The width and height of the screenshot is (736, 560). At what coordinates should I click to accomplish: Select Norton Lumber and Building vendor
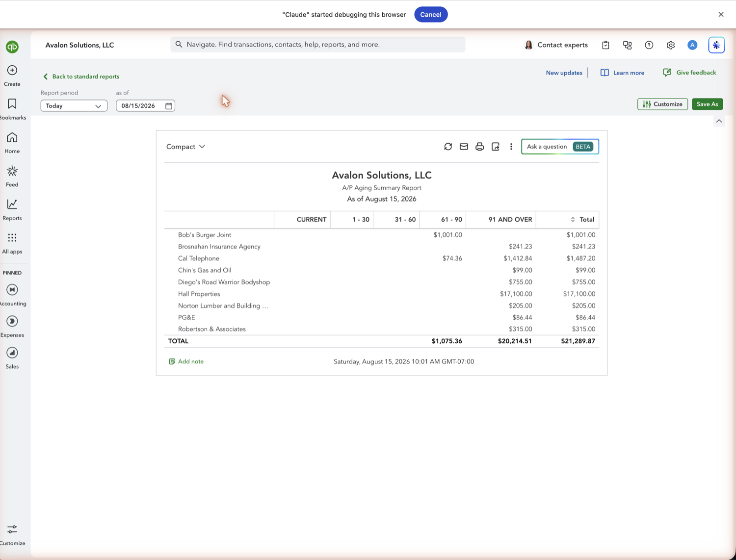pos(223,305)
